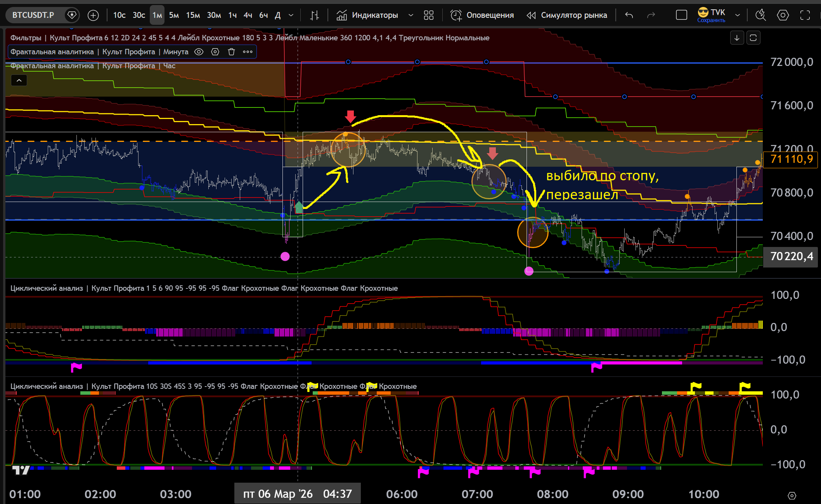Screen dimensions: 821x504
Task: Switch to the 1ч timeframe
Action: point(232,15)
